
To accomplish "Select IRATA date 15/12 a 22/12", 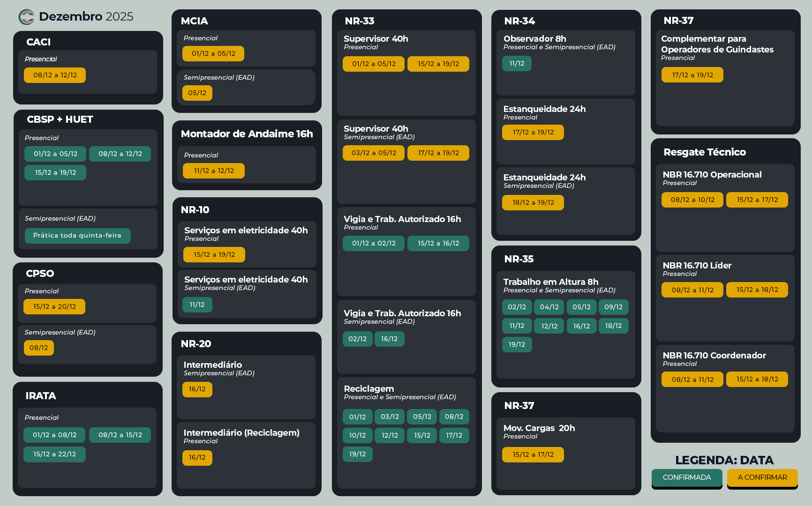I will (54, 454).
